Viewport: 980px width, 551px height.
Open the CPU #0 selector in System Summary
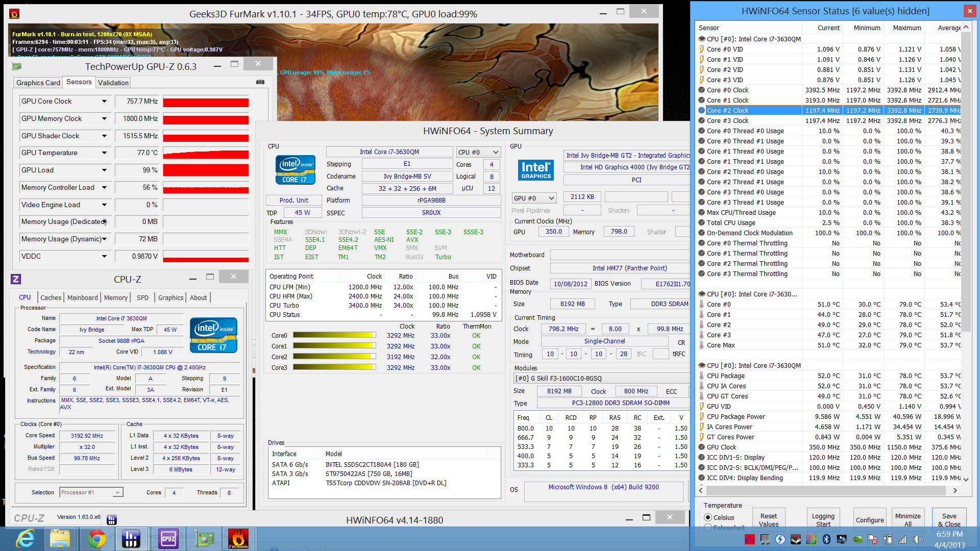click(x=478, y=152)
